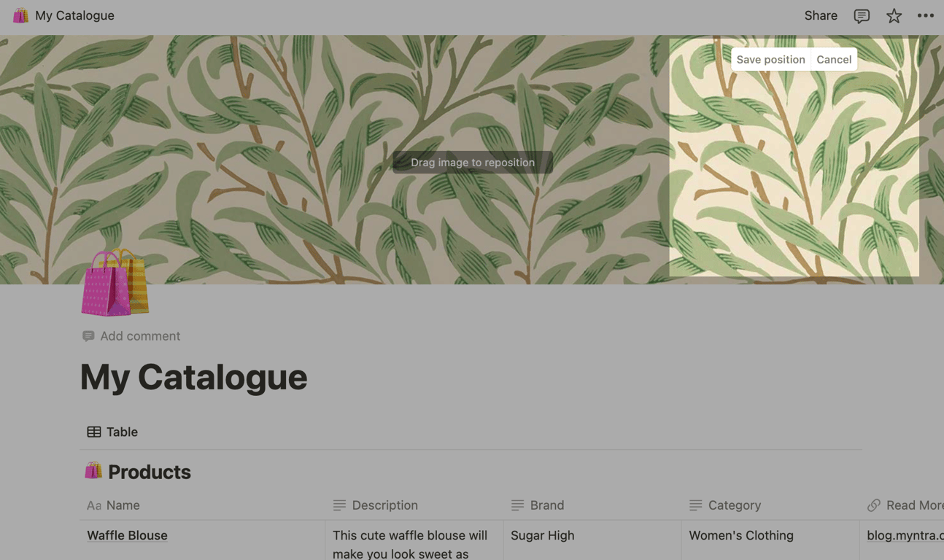The width and height of the screenshot is (944, 560).
Task: Click the Read More link property icon
Action: click(x=874, y=505)
